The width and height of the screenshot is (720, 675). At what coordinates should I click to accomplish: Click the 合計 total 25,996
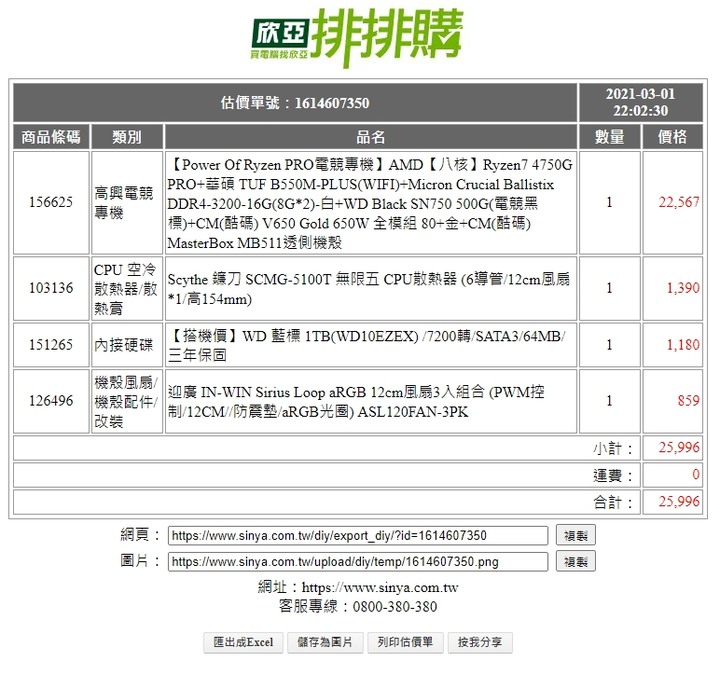click(679, 501)
